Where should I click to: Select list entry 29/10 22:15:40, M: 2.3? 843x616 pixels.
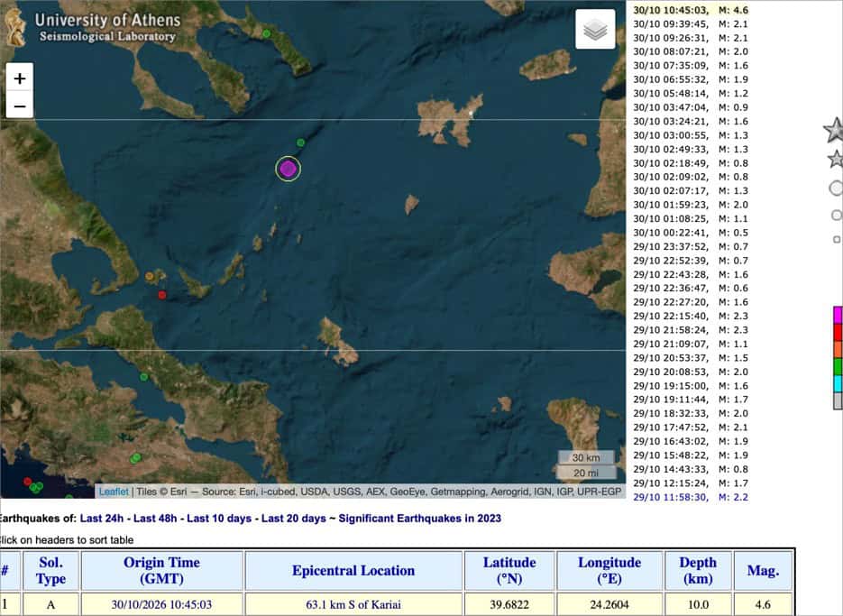tap(691, 317)
